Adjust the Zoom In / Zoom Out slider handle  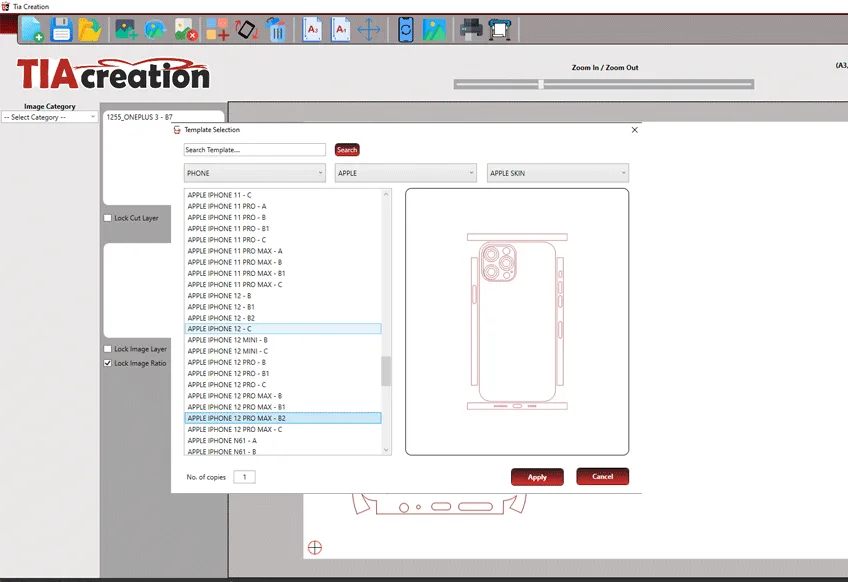pyautogui.click(x=541, y=84)
